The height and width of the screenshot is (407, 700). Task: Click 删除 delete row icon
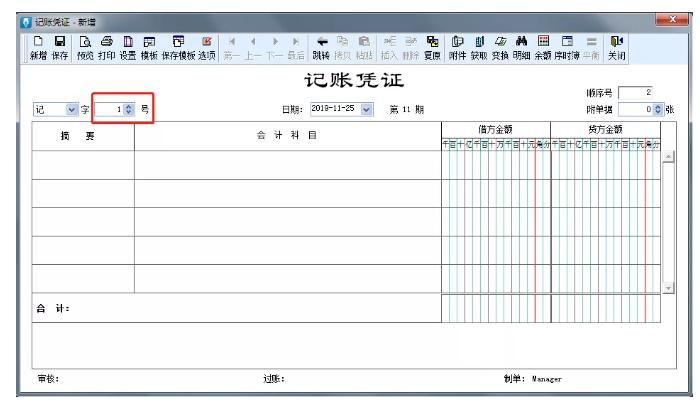(x=410, y=48)
